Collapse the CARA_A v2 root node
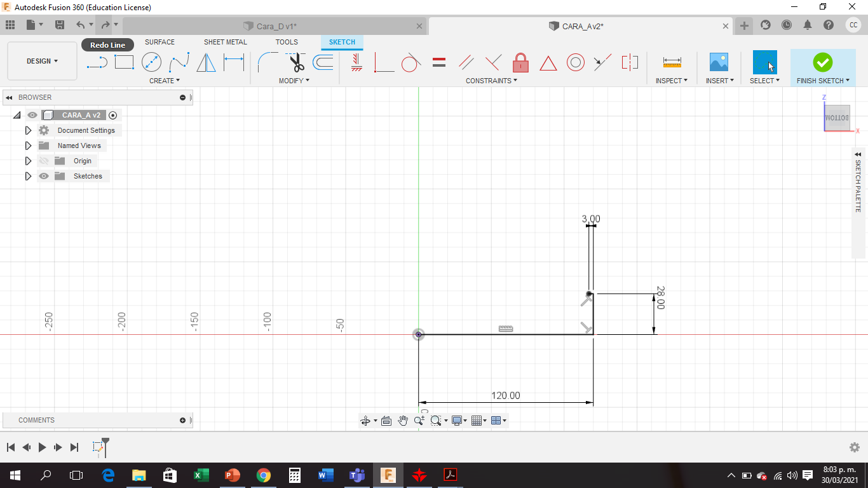The image size is (868, 488). coord(17,115)
